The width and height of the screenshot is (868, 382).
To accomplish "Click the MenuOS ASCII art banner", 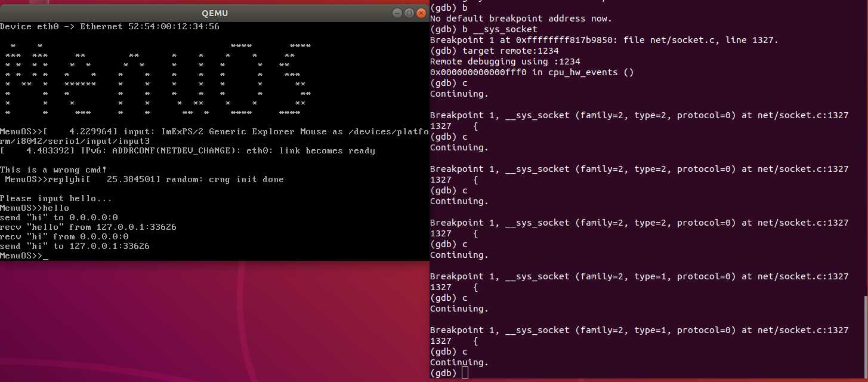I will (157, 79).
